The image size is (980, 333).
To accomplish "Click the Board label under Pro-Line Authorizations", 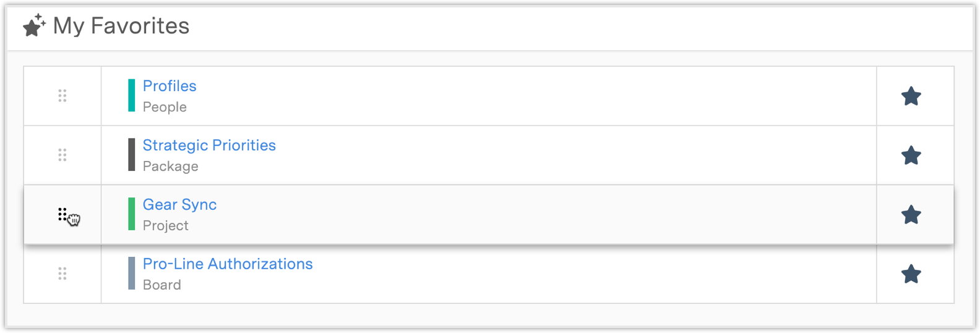I will point(162,285).
